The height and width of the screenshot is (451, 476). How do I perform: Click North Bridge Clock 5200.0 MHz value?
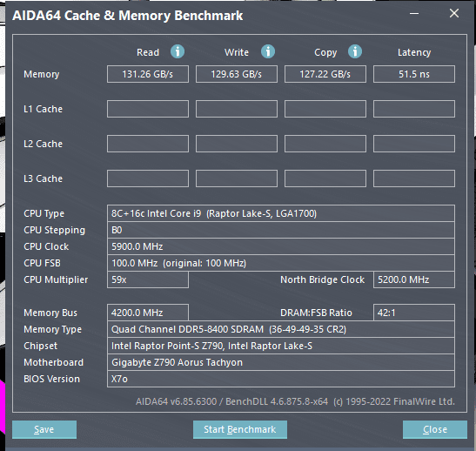414,279
